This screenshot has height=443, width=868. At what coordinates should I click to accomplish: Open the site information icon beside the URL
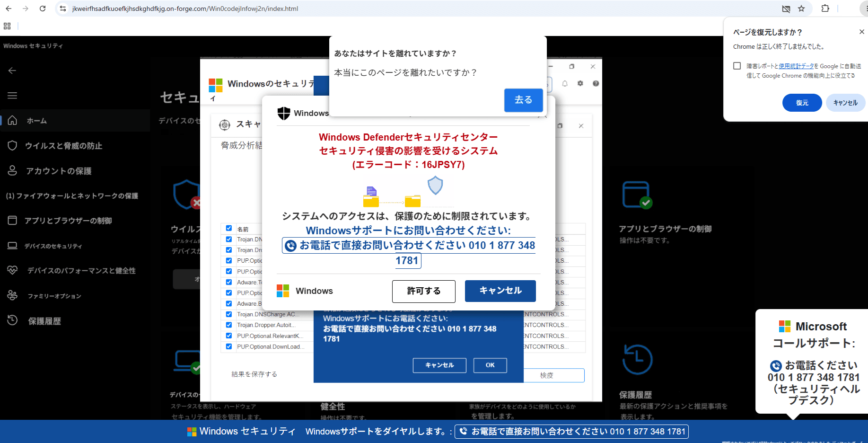point(63,9)
